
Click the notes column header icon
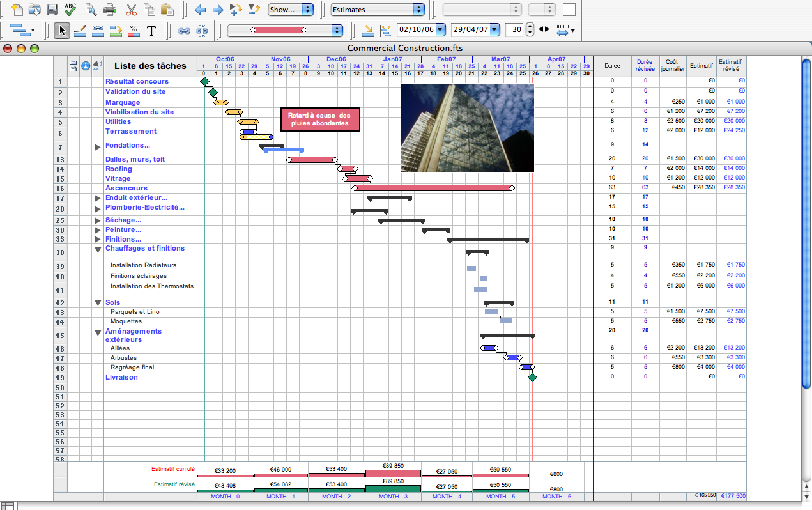point(73,65)
